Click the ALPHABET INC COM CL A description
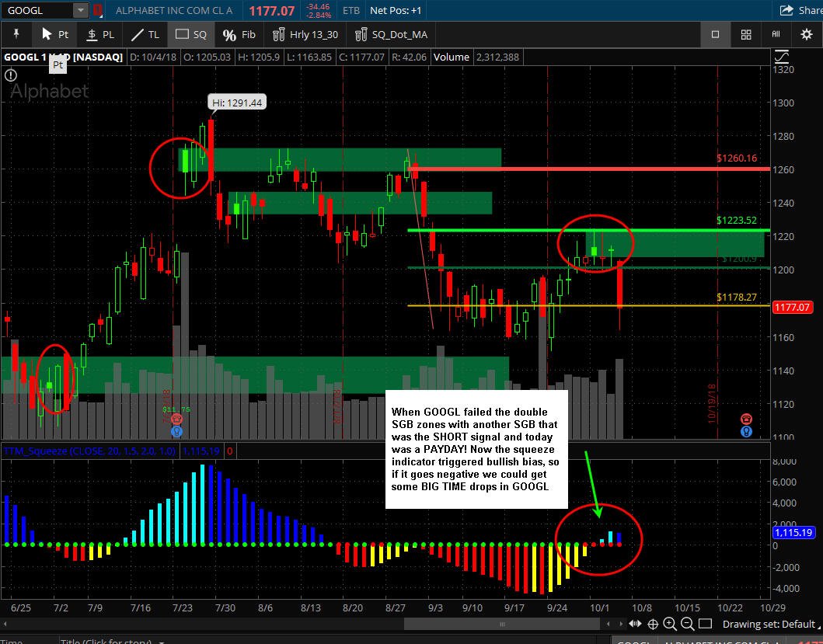The width and height of the screenshot is (823, 644). tap(174, 10)
